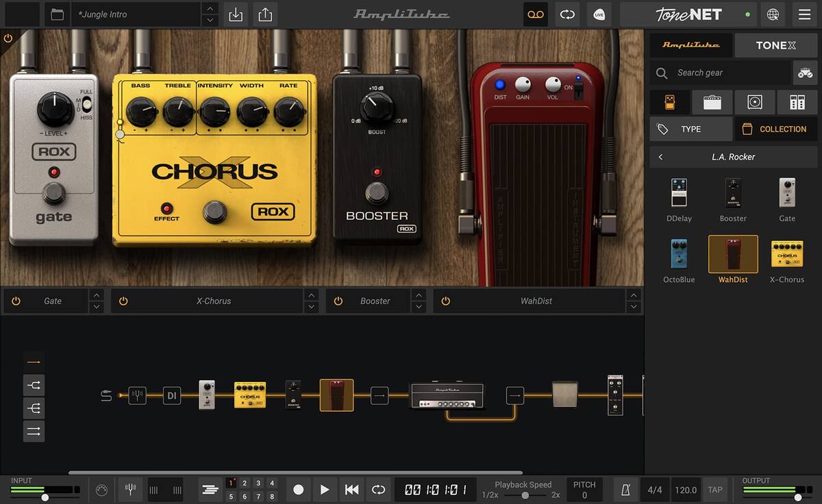822x504 pixels.
Task: Open the looper recorder icon in the top bar
Action: pos(535,14)
